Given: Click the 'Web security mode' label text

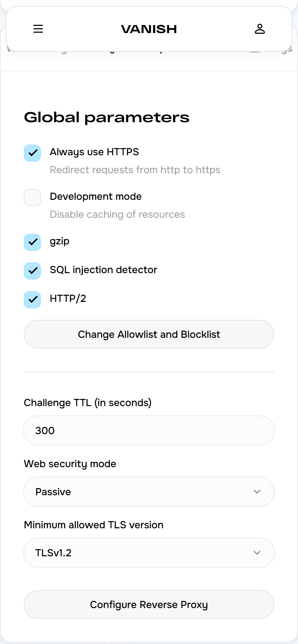Looking at the screenshot, I should tap(70, 464).
